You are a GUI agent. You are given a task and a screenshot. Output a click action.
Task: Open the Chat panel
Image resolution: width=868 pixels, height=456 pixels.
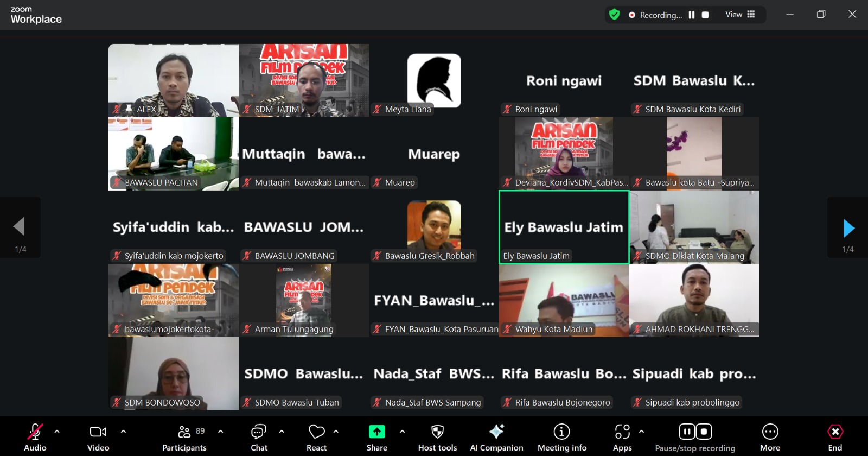(x=259, y=436)
